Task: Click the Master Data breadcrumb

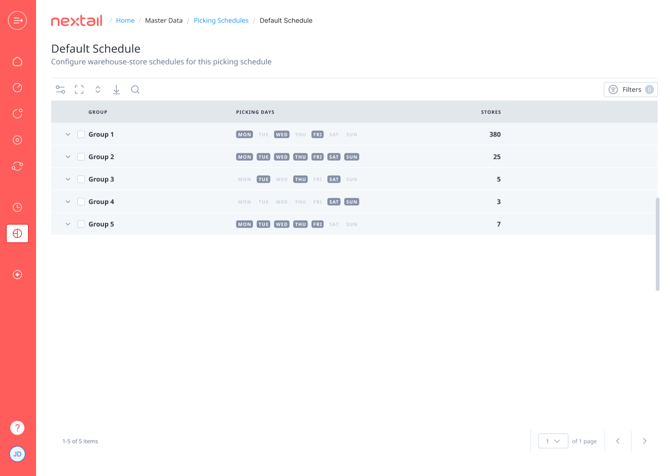Action: (x=164, y=21)
